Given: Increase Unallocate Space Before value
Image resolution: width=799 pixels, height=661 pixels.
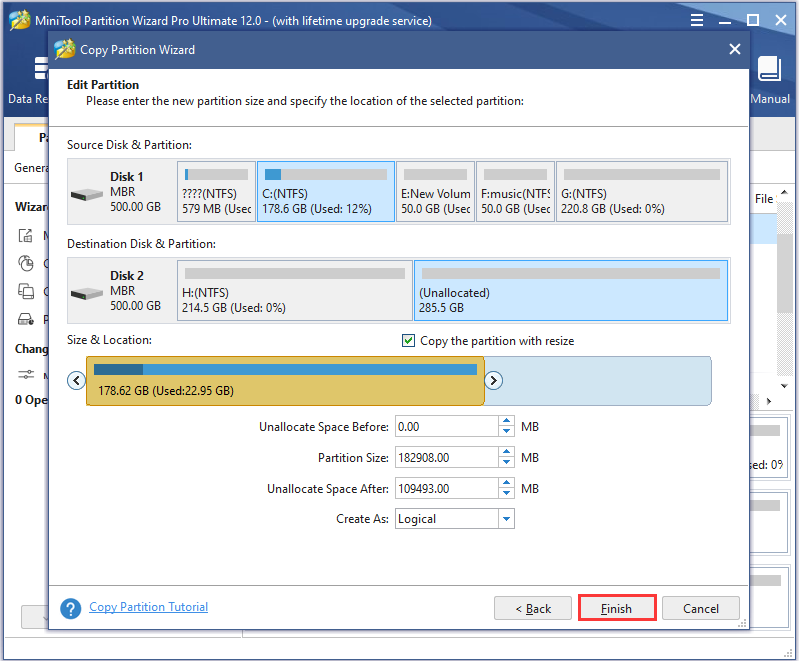Looking at the screenshot, I should click(506, 421).
